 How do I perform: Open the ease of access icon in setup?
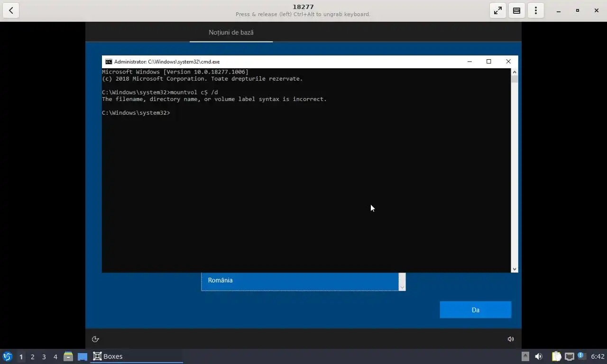pyautogui.click(x=95, y=339)
